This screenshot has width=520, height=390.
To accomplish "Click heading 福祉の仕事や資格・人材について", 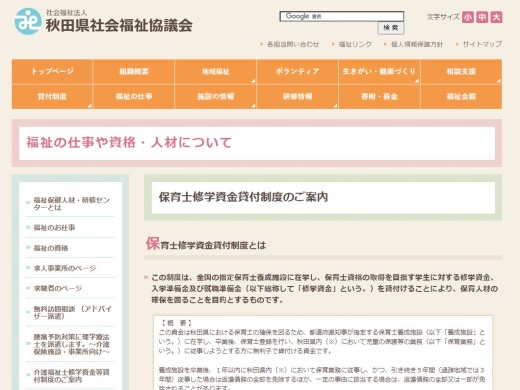I will (129, 142).
